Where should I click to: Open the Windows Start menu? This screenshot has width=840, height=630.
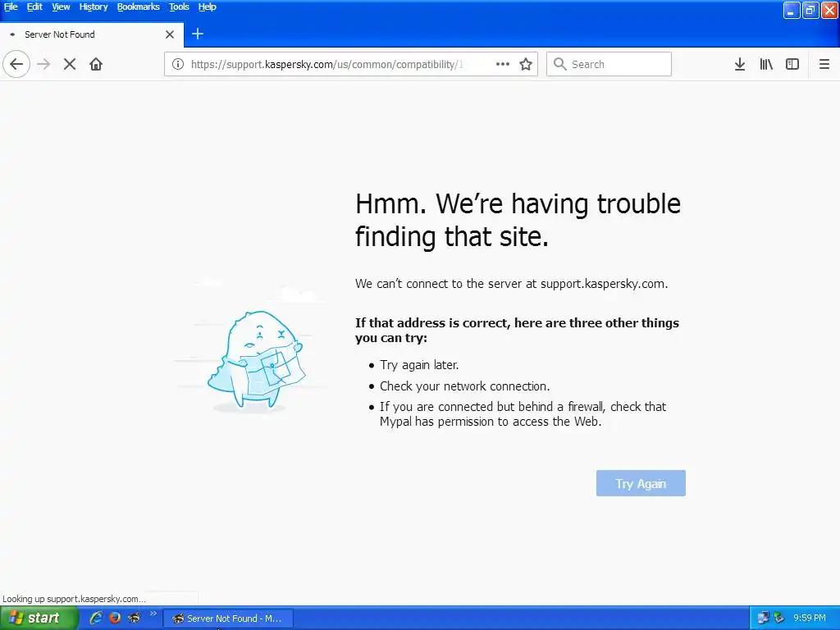[x=39, y=618]
